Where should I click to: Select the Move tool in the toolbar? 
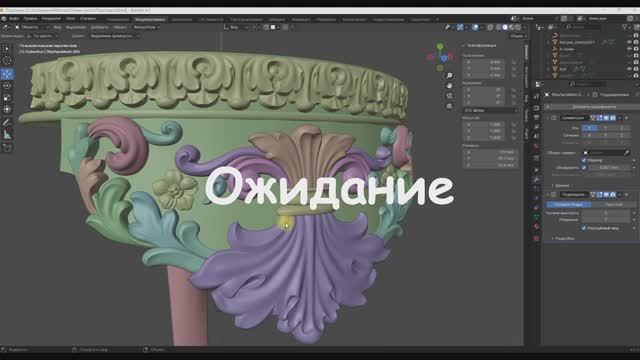click(7, 74)
